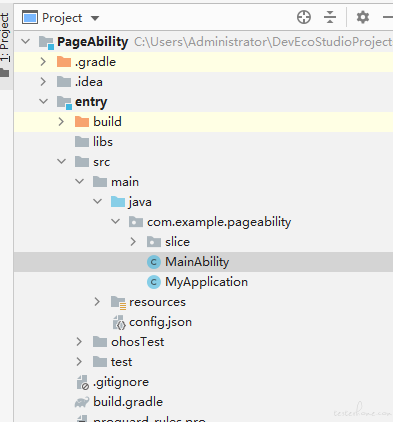This screenshot has width=393, height=422.
Task: Click the config.json file icon
Action: 119,322
